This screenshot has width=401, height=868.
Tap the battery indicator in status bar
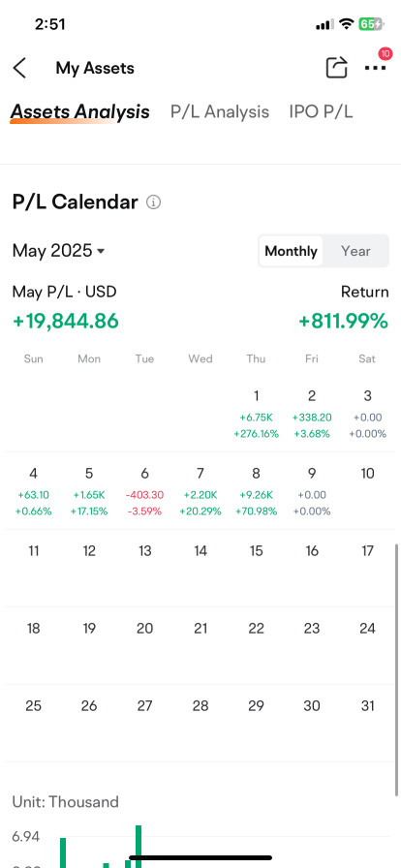click(x=371, y=24)
